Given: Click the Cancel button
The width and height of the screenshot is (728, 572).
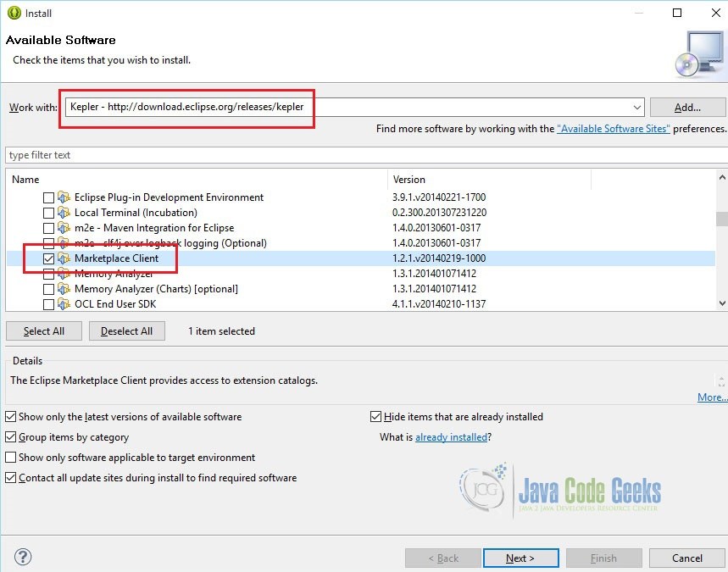Looking at the screenshot, I should pyautogui.click(x=687, y=558).
